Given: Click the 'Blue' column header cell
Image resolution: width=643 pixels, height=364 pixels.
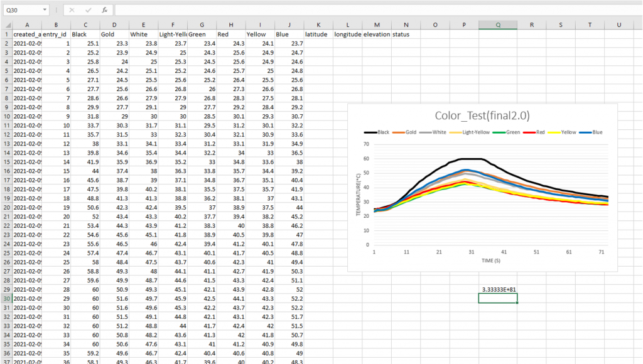Looking at the screenshot, I should (289, 35).
